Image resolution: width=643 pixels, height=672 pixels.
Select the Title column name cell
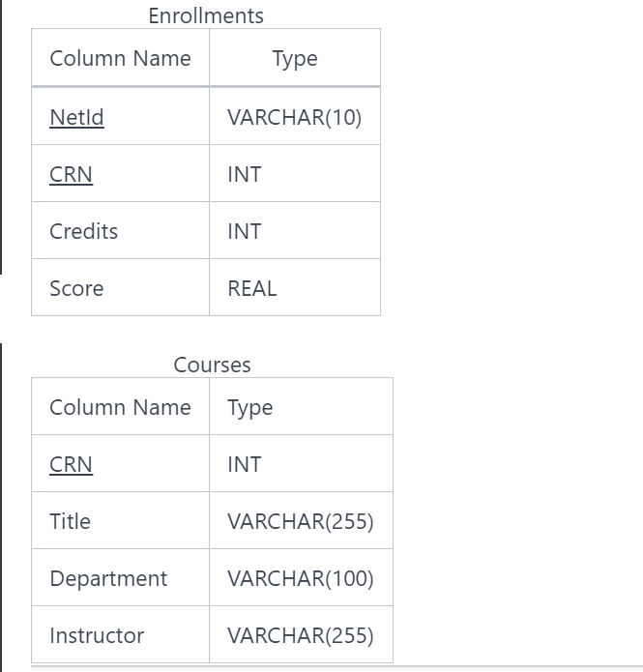point(70,521)
